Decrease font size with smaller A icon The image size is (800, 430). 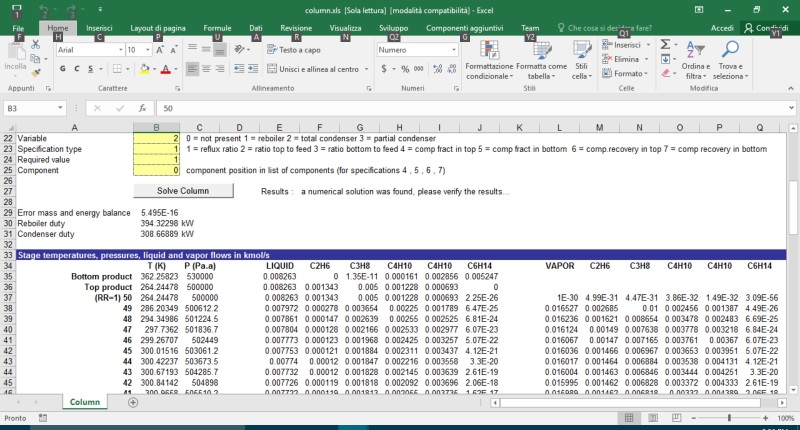tap(173, 49)
